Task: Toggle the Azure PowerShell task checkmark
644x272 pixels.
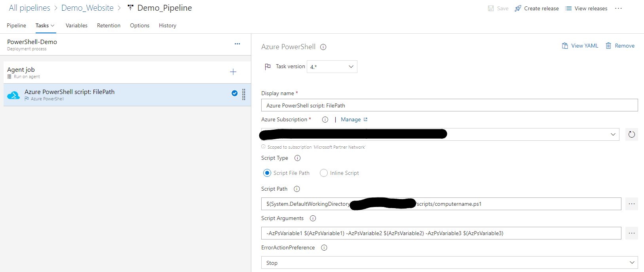Action: pos(234,93)
